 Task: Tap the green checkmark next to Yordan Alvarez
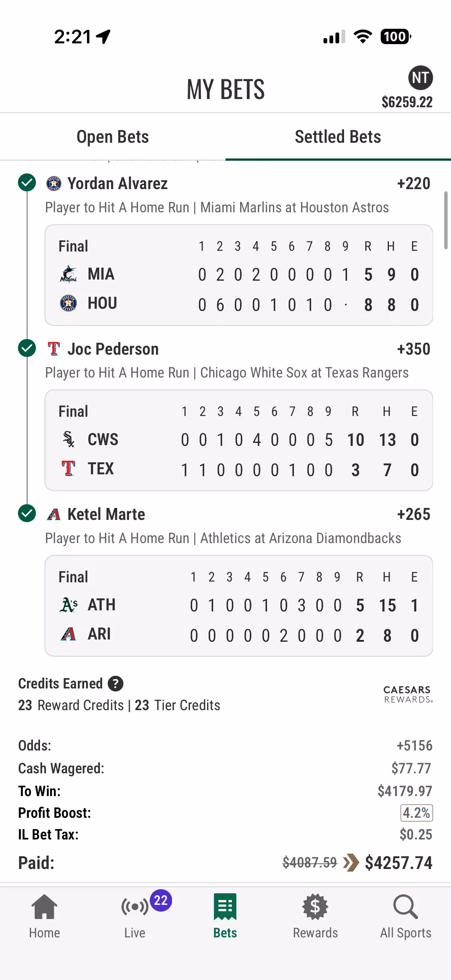[27, 183]
